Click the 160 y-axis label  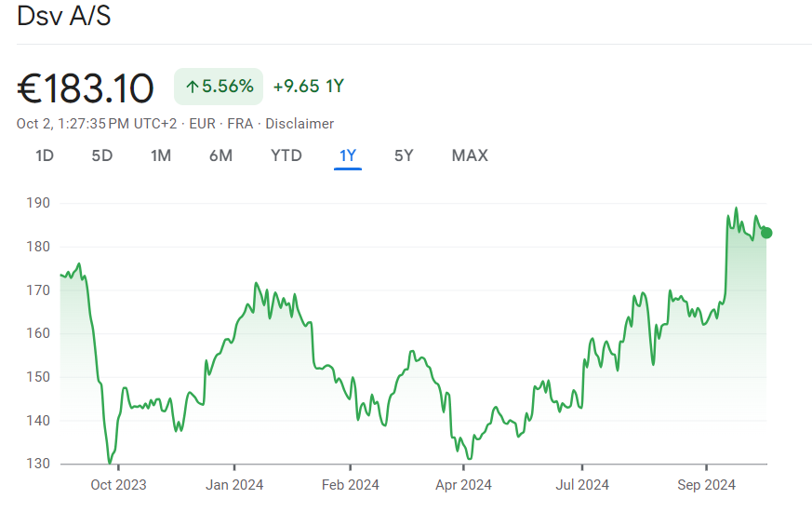[38, 333]
